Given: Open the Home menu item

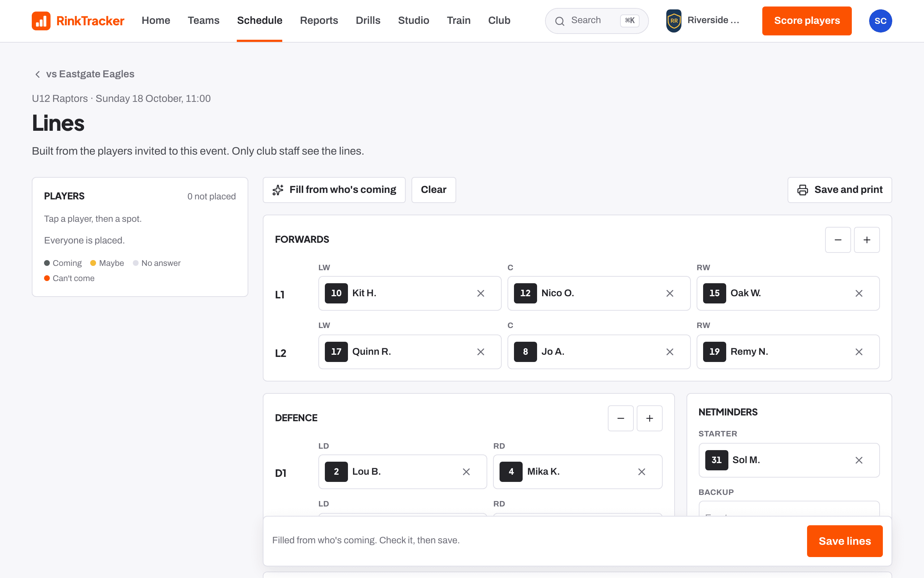Looking at the screenshot, I should 156,20.
